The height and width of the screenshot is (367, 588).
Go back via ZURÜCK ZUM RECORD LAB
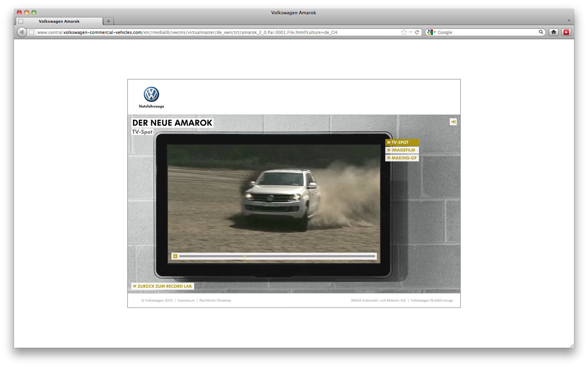click(162, 286)
